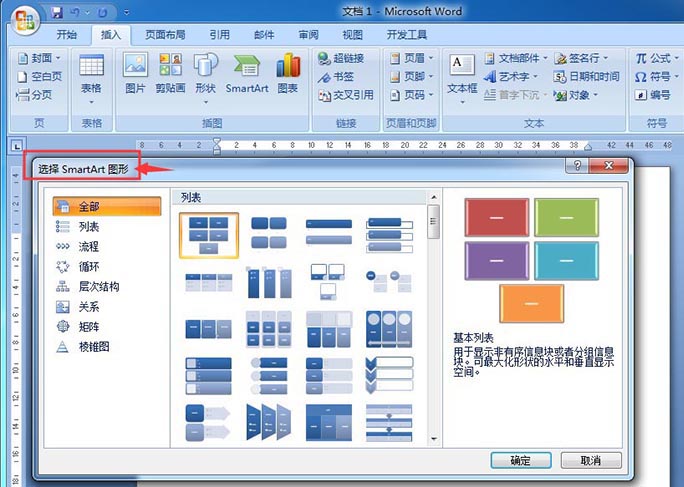Select the 流程 process category
The height and width of the screenshot is (487, 684).
tap(78, 247)
